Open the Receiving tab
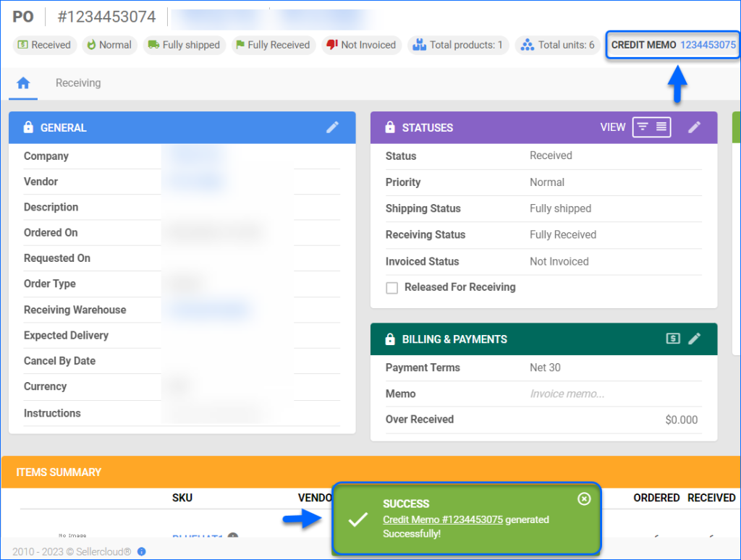The image size is (741, 560). click(x=77, y=82)
